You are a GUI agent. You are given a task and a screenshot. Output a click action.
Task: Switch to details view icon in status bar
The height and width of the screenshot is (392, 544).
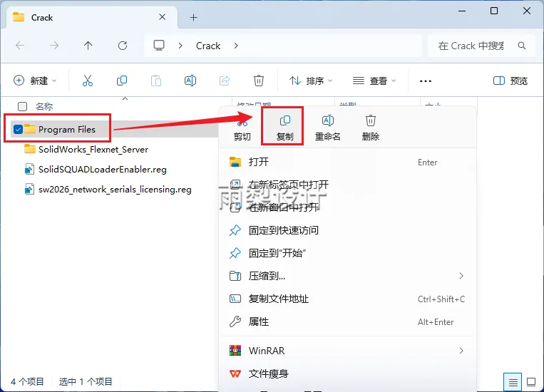pos(513,382)
